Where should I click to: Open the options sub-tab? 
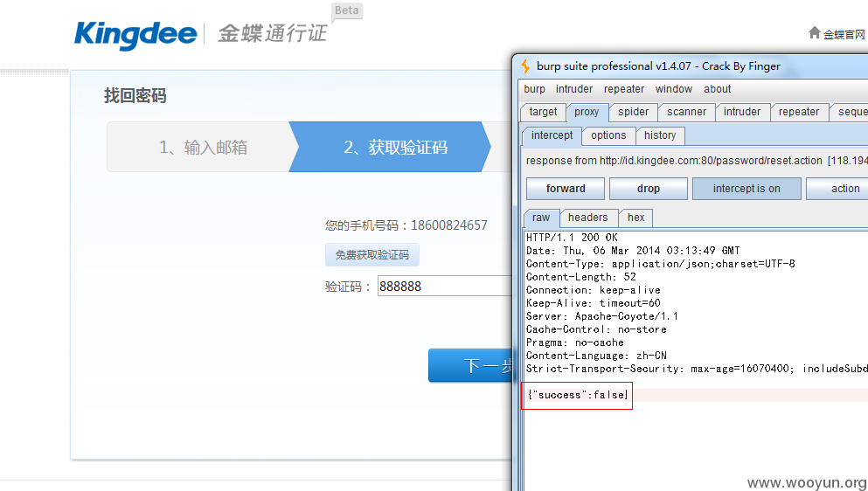click(x=608, y=135)
